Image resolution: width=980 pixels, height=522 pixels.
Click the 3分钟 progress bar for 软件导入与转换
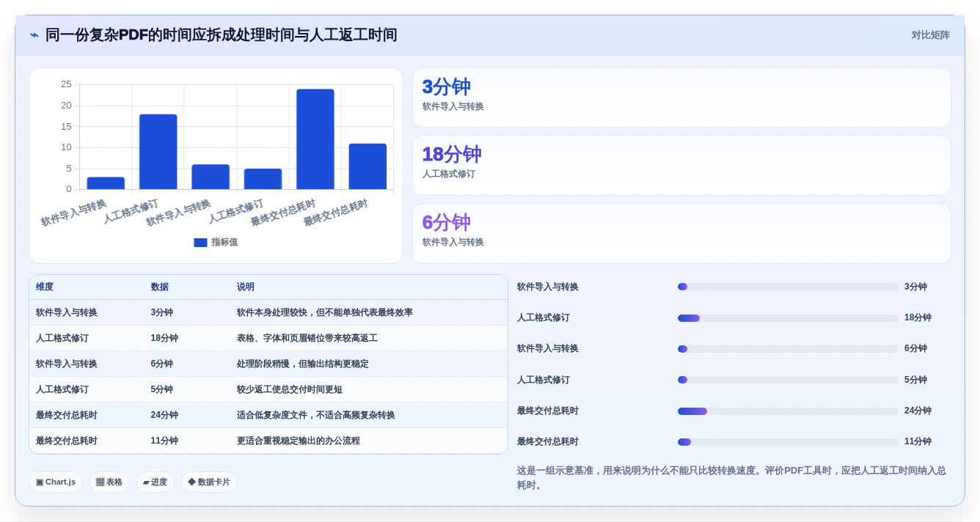(x=788, y=287)
